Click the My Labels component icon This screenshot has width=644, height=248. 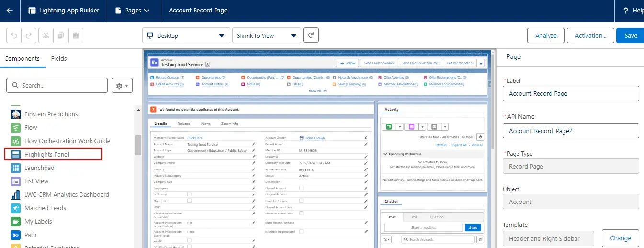pyautogui.click(x=16, y=221)
